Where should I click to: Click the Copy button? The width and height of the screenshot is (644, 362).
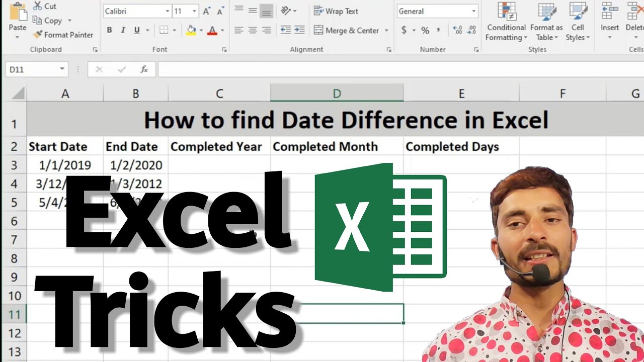47,21
